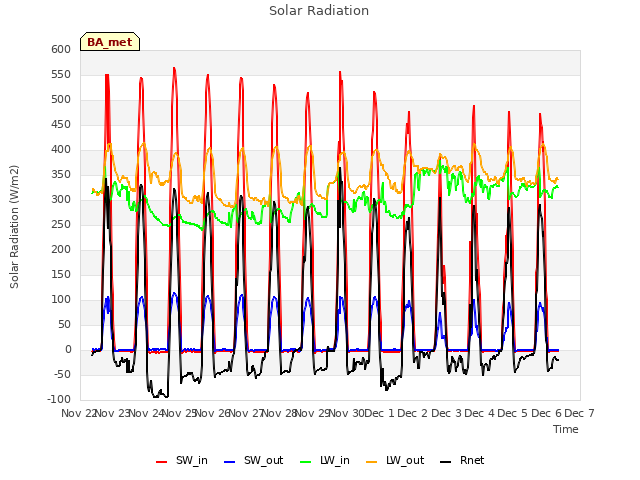Click the Dec 4 x-axis date label
This screenshot has height=480, width=640.
(x=480, y=413)
